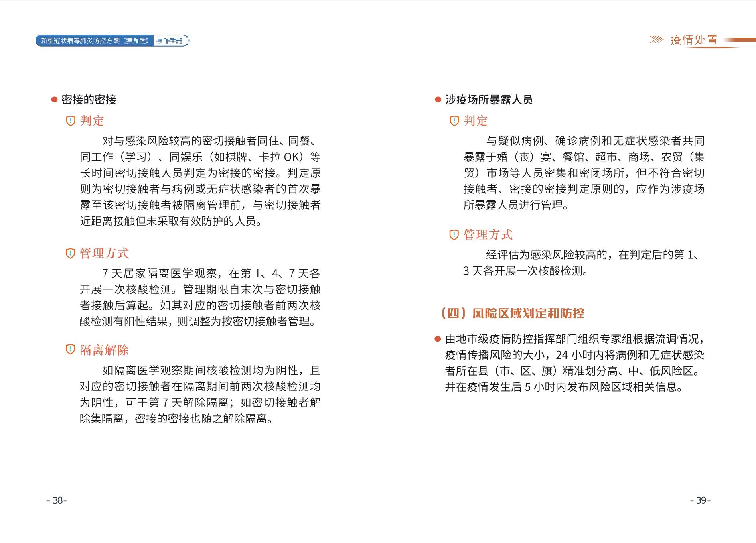Click line starting 开展一次核酸检测。管理期限

[200, 290]
